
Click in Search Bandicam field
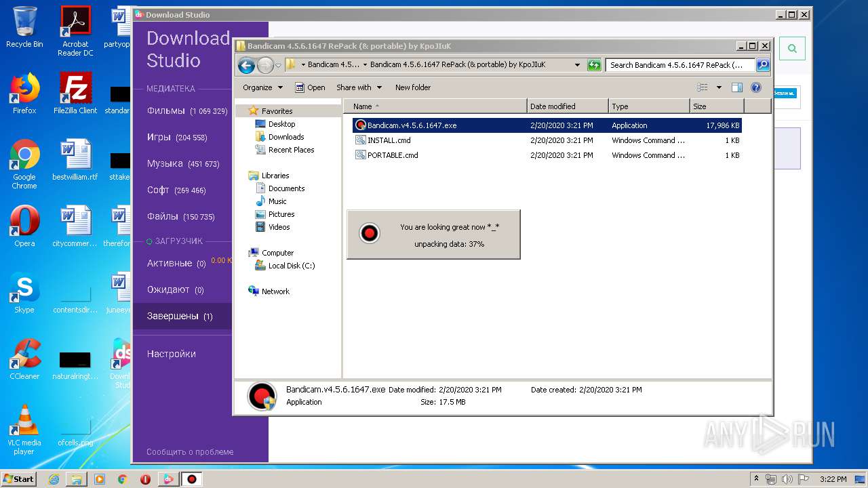pyautogui.click(x=681, y=65)
